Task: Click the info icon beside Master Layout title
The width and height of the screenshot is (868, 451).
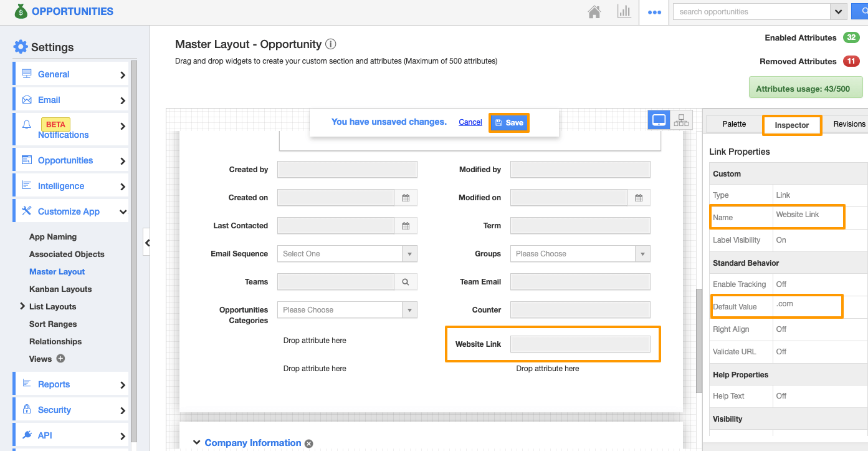Action: (331, 44)
